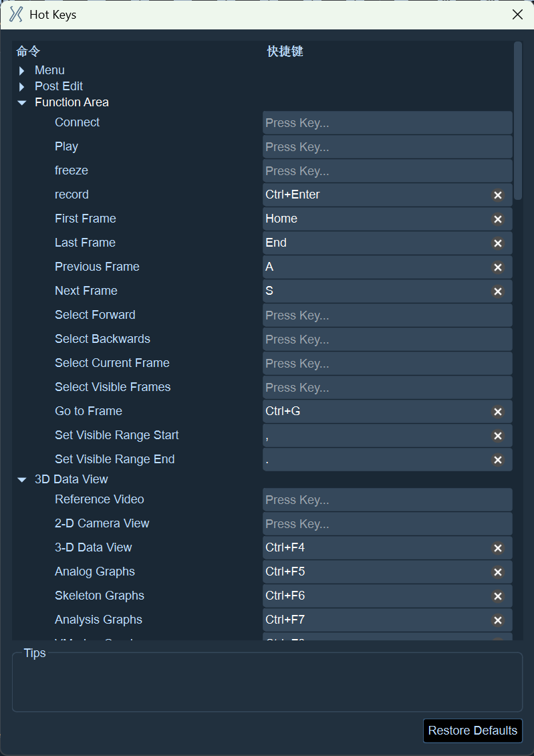Click the vertical scrollbar of the hotkey list
This screenshot has width=534, height=756.
(x=517, y=120)
